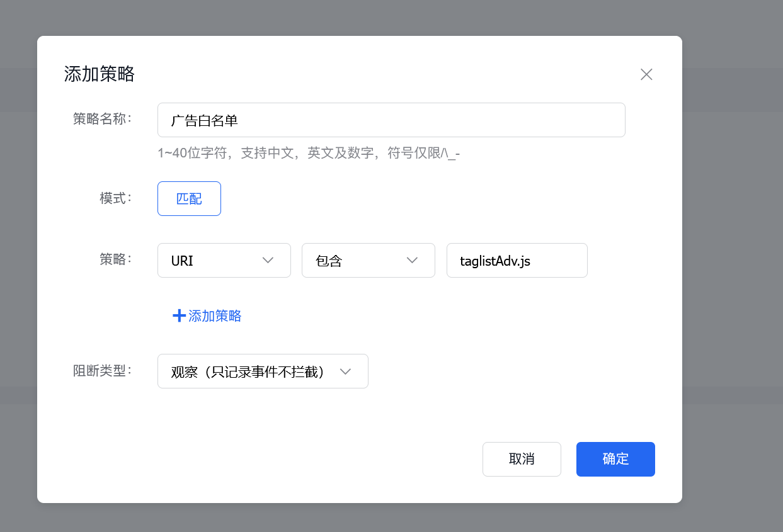Focus the 策略名称 name input field
This screenshot has width=783, height=532.
click(x=391, y=120)
